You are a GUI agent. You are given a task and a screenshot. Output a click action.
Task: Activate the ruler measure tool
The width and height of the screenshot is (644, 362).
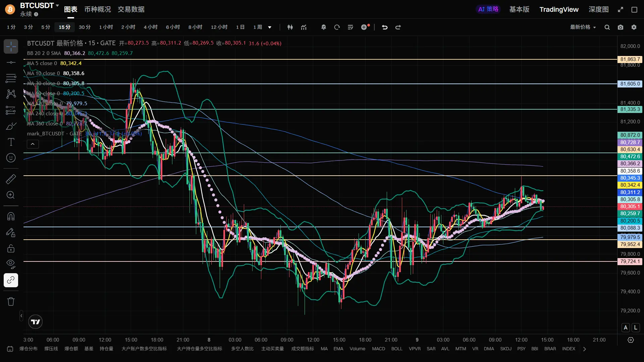tap(11, 179)
